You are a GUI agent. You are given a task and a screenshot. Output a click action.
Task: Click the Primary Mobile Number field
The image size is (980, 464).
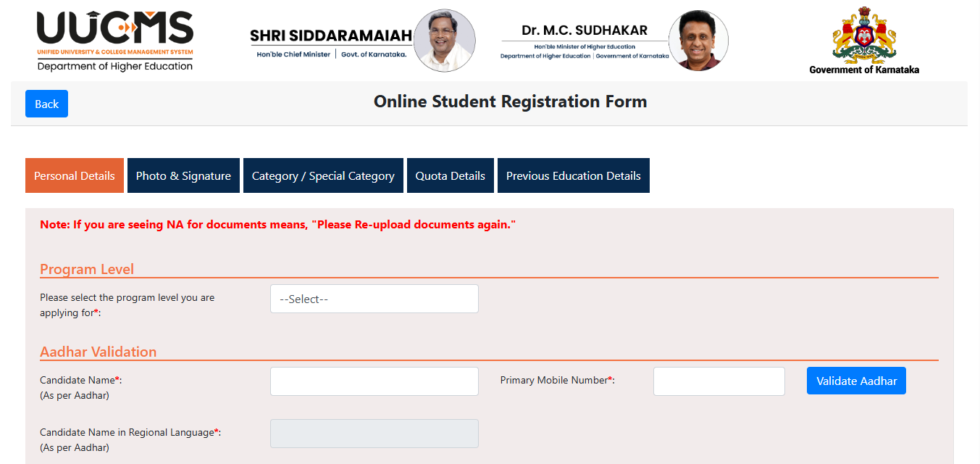719,381
